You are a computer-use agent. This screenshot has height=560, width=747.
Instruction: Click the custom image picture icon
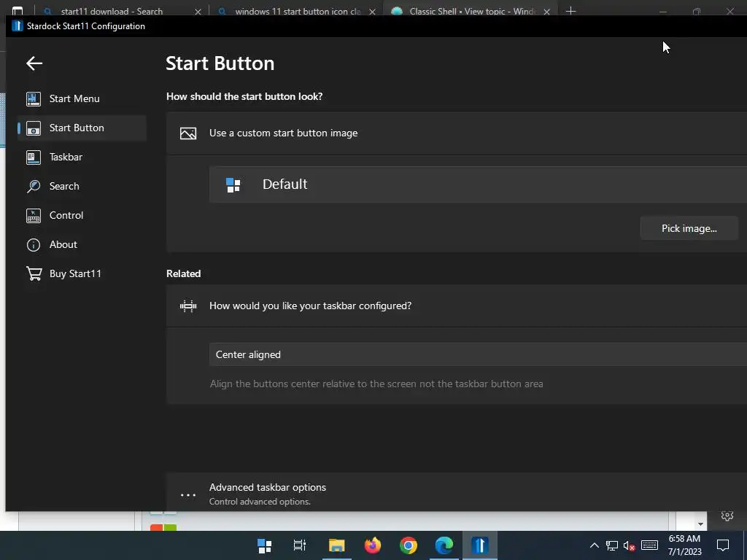[x=188, y=133]
